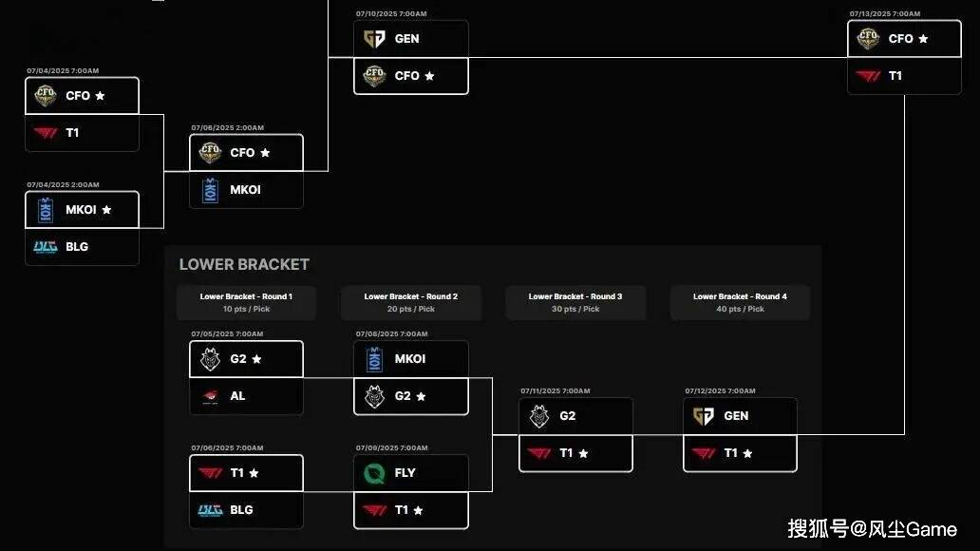Viewport: 980px width, 551px height.
Task: Click the BLG logo below MKOI in the 07/04 match
Action: [x=46, y=246]
